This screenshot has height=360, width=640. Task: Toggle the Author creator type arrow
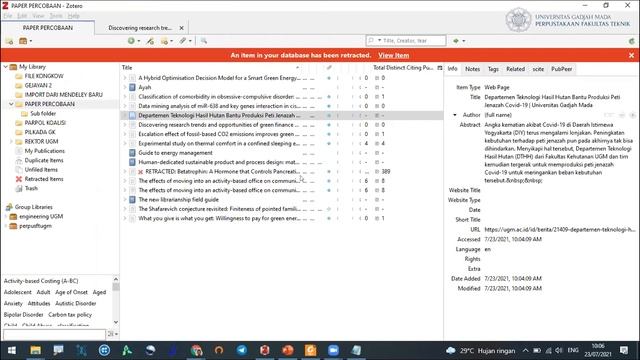coord(455,115)
